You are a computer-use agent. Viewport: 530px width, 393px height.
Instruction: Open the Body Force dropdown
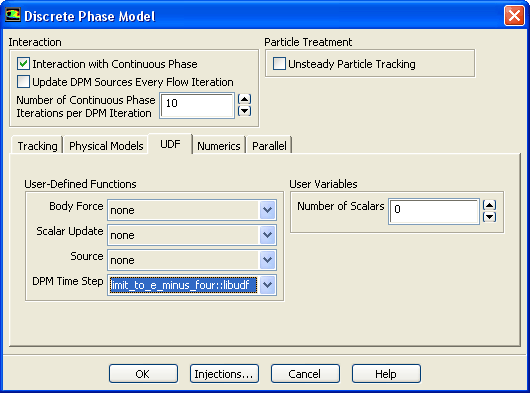pyautogui.click(x=268, y=210)
